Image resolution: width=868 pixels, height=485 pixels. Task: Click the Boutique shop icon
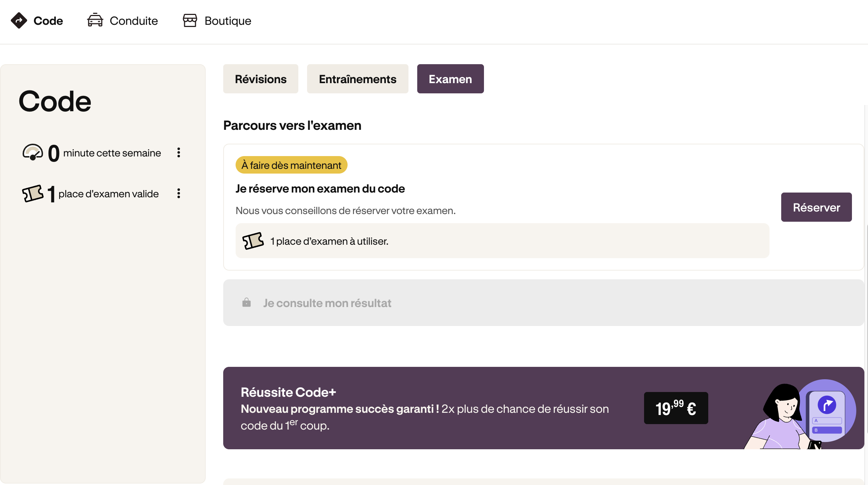pyautogui.click(x=190, y=20)
